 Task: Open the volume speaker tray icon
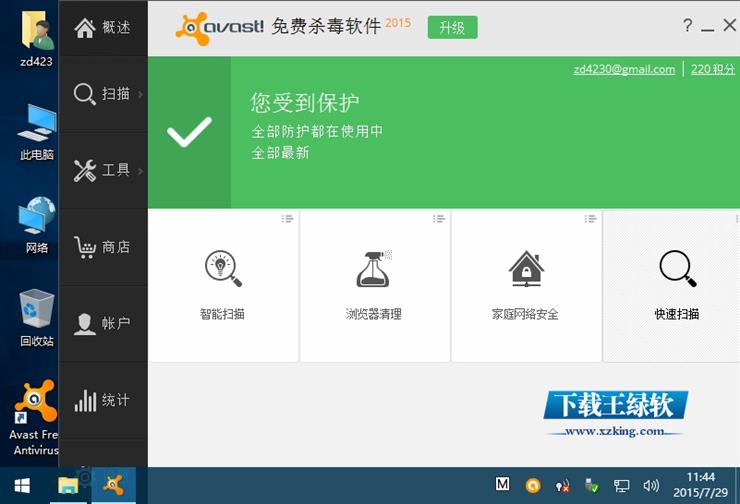click(x=651, y=486)
